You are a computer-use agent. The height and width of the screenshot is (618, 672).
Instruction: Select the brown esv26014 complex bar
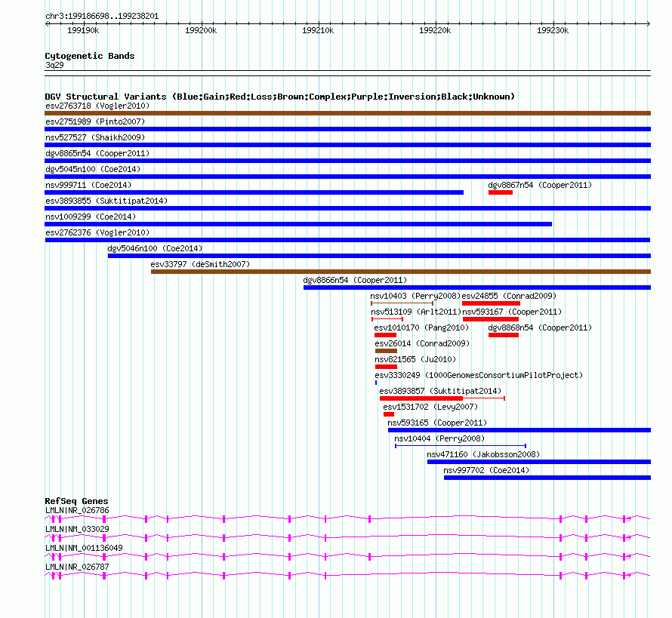pos(386,351)
